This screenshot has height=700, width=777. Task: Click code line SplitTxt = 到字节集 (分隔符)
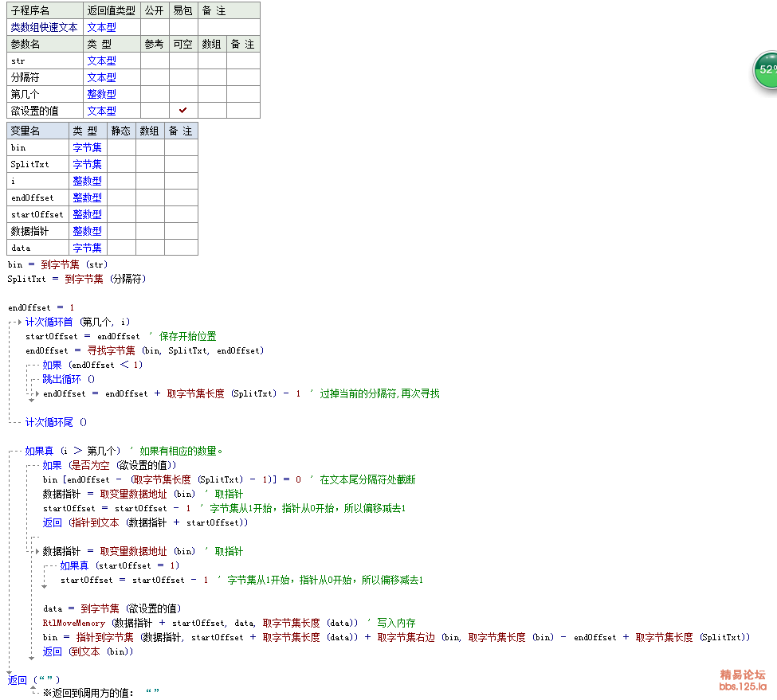(x=77, y=280)
